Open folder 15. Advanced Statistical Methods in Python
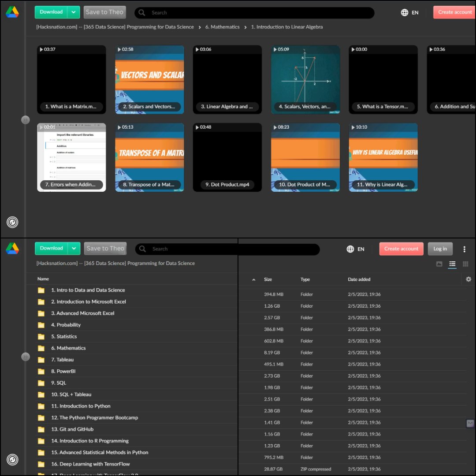The width and height of the screenshot is (476, 476). 100,453
